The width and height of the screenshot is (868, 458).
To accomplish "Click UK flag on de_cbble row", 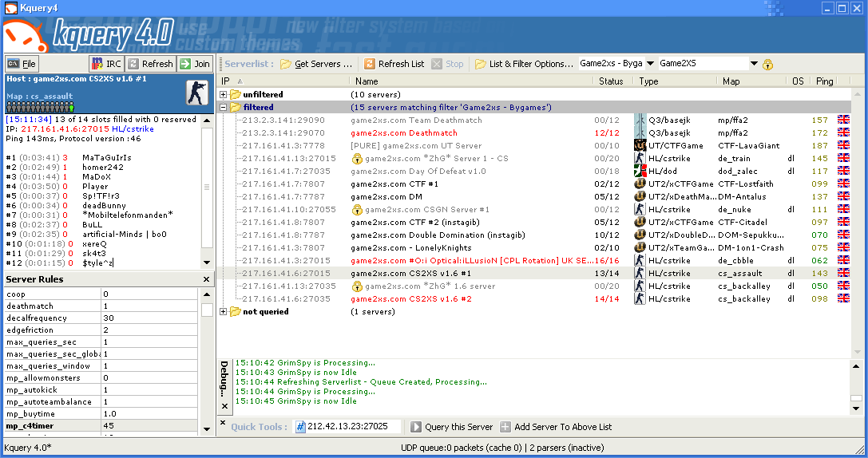I will click(x=843, y=261).
